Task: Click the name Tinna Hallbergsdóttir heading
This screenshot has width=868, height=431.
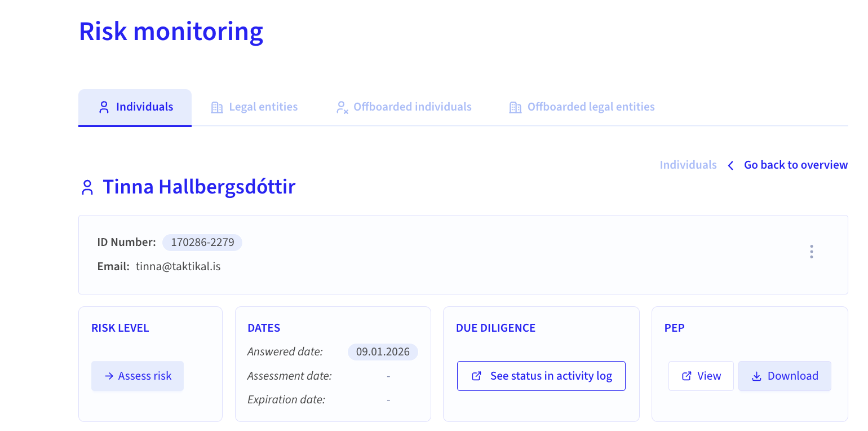Action: pos(199,187)
